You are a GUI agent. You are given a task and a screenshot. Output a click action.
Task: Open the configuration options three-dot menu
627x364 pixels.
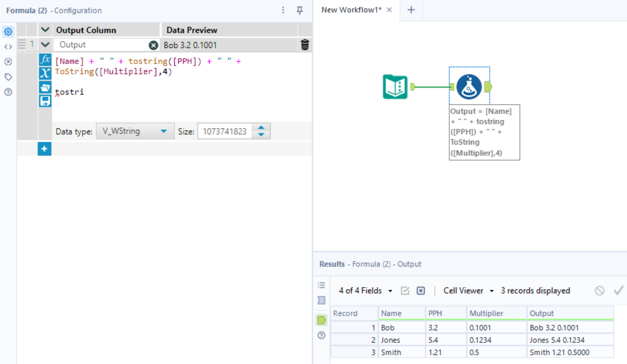point(283,10)
